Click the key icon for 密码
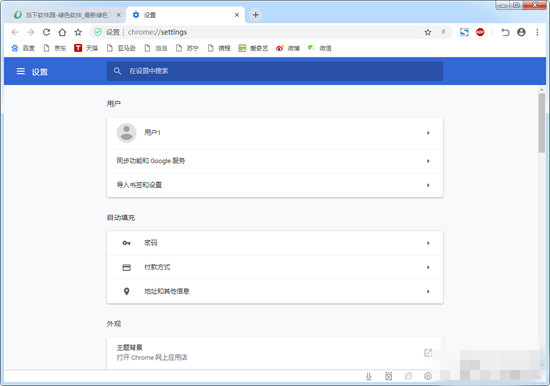 (126, 243)
